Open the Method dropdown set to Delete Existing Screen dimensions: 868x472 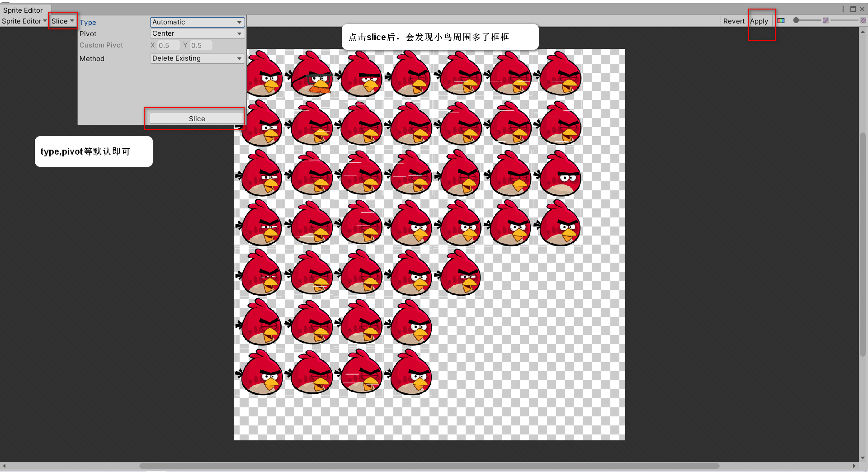click(x=197, y=58)
